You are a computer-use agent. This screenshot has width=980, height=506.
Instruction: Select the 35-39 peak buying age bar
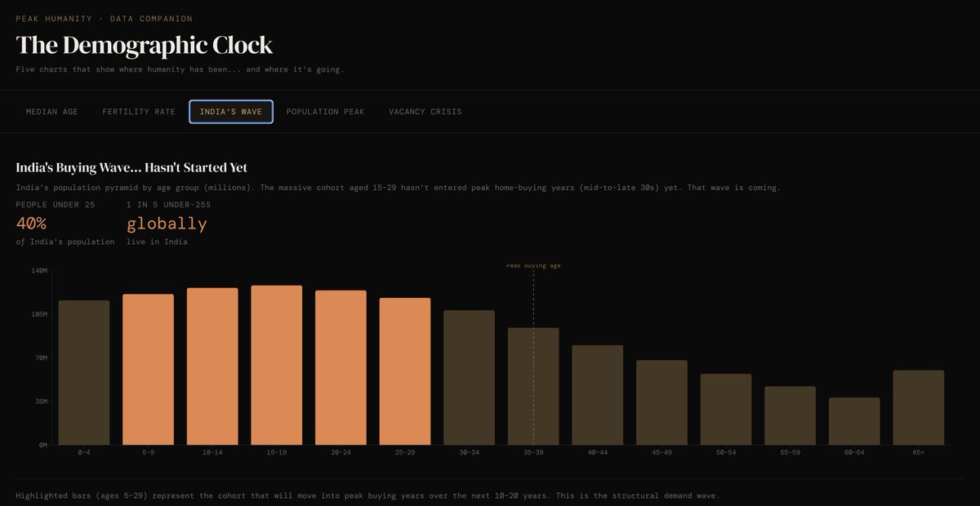[x=533, y=387]
